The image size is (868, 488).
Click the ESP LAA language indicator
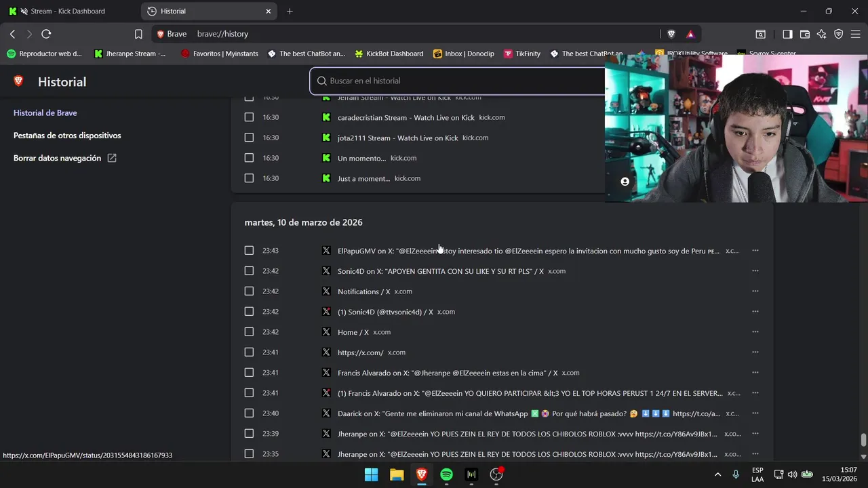[x=757, y=474]
